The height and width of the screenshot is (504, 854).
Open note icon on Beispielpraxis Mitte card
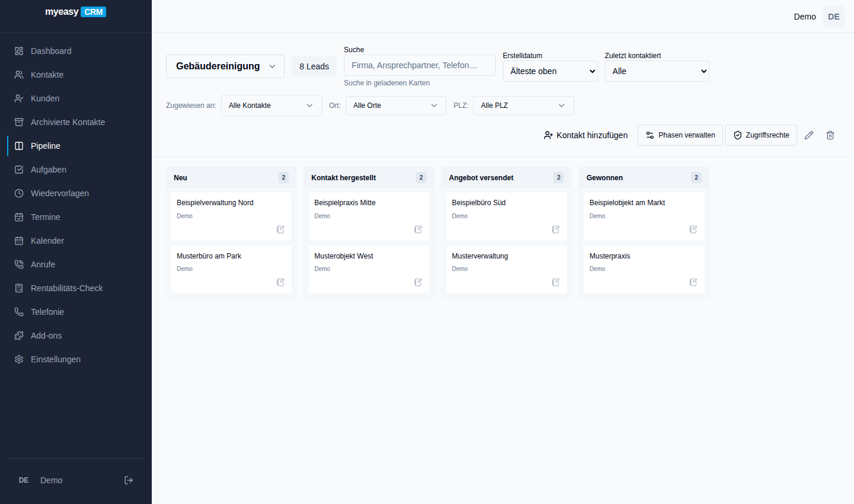(418, 229)
